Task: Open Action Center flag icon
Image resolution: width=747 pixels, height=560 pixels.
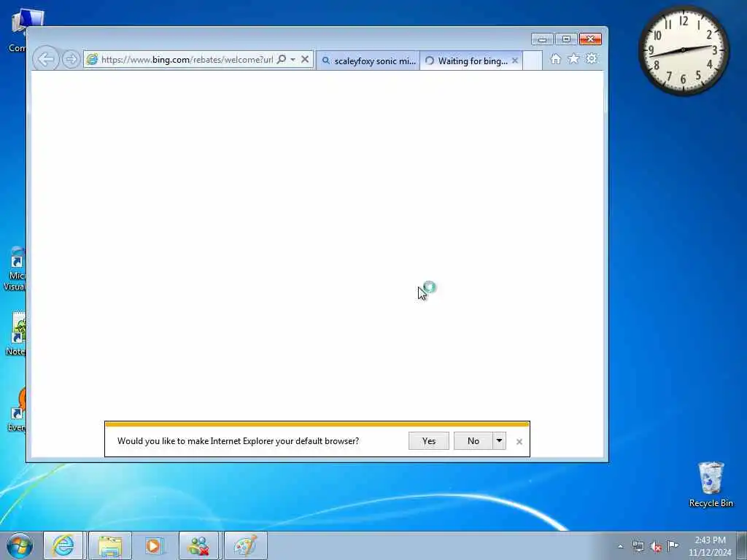Action: [673, 545]
